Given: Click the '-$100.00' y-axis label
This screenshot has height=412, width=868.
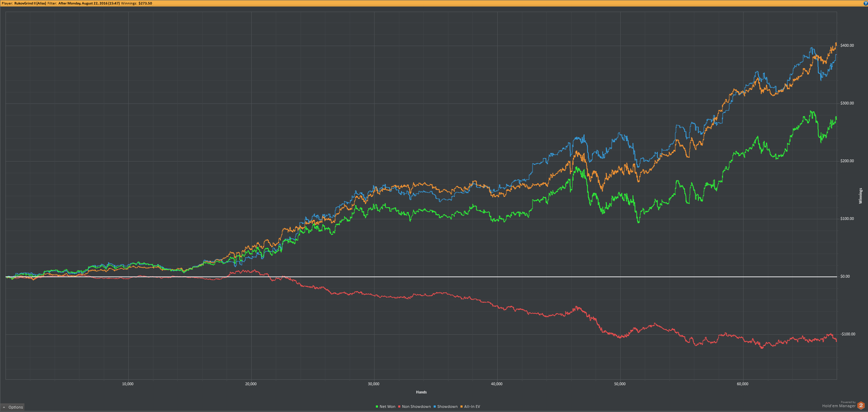Looking at the screenshot, I should [x=847, y=334].
